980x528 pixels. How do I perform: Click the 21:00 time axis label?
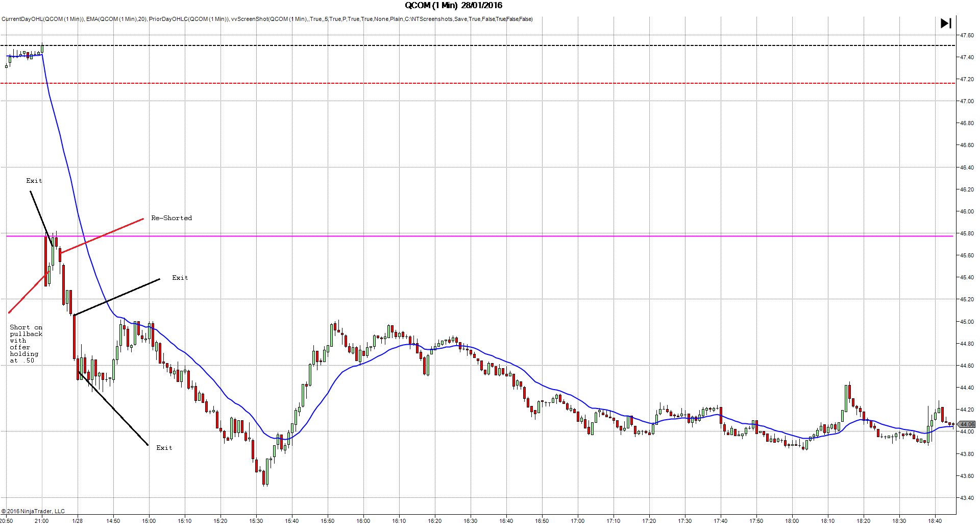(x=42, y=521)
